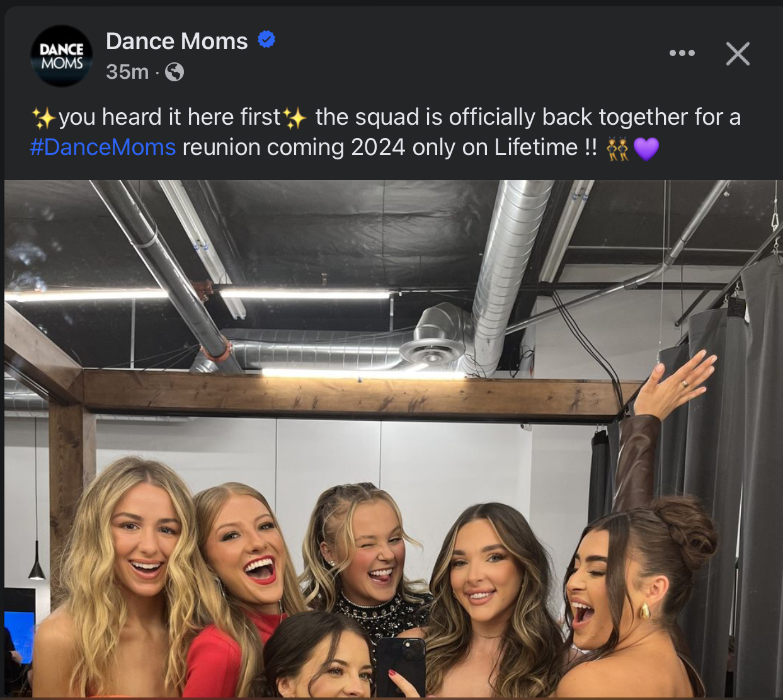The height and width of the screenshot is (700, 783).
Task: Click the globe public audience icon
Action: pyautogui.click(x=174, y=72)
